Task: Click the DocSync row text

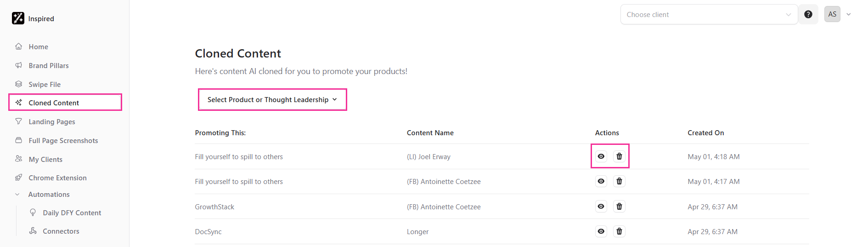Action: pyautogui.click(x=208, y=232)
